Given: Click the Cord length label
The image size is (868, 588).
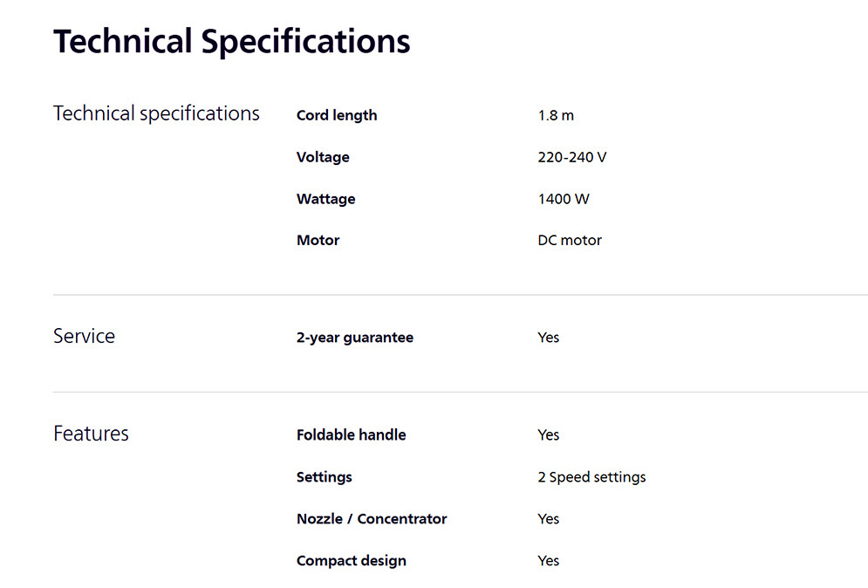Looking at the screenshot, I should (337, 115).
